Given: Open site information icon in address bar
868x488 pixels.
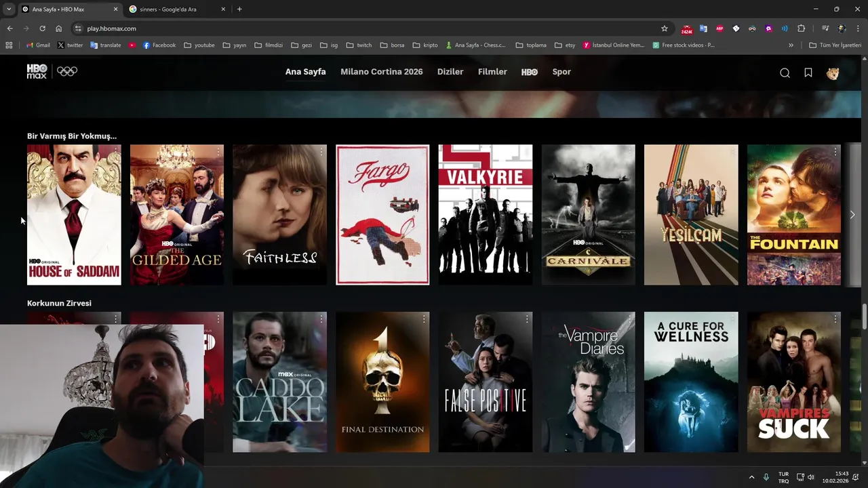Looking at the screenshot, I should click(78, 28).
